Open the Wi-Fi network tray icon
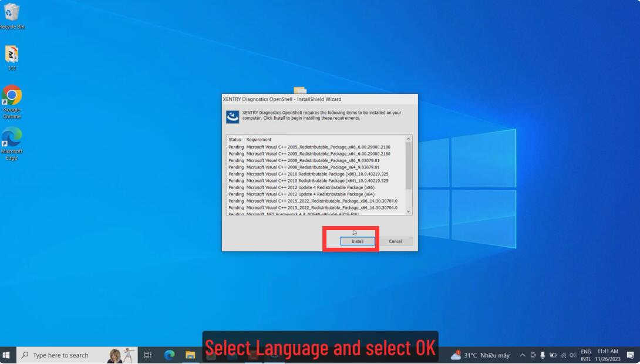Screen dimensions: 640x364 (x=563, y=355)
